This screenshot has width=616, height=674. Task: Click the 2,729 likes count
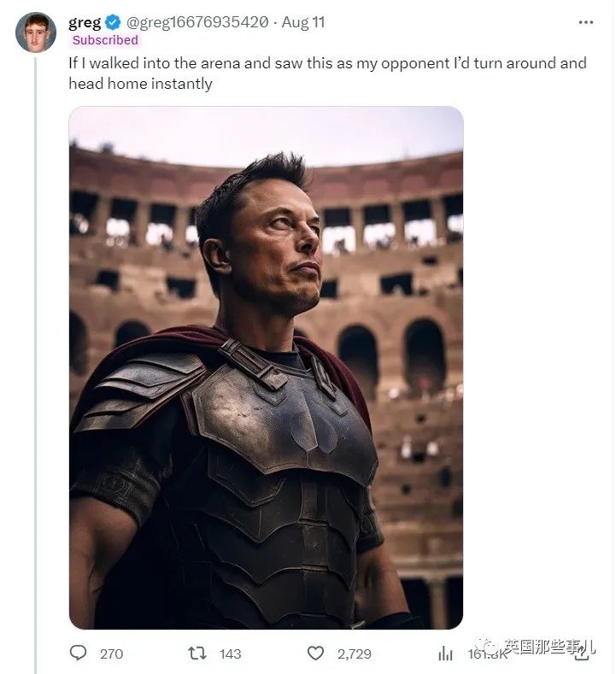pos(355,653)
